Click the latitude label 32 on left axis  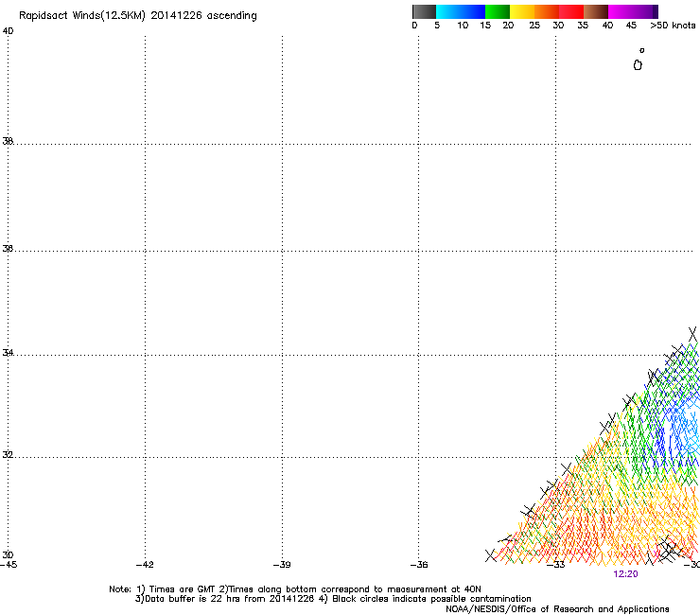(8, 455)
